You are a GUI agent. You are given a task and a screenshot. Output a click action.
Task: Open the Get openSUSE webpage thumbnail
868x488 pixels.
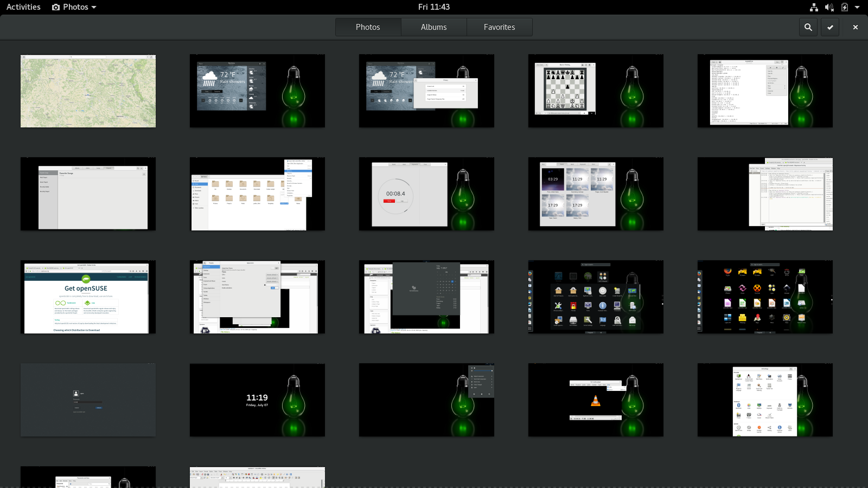point(88,297)
